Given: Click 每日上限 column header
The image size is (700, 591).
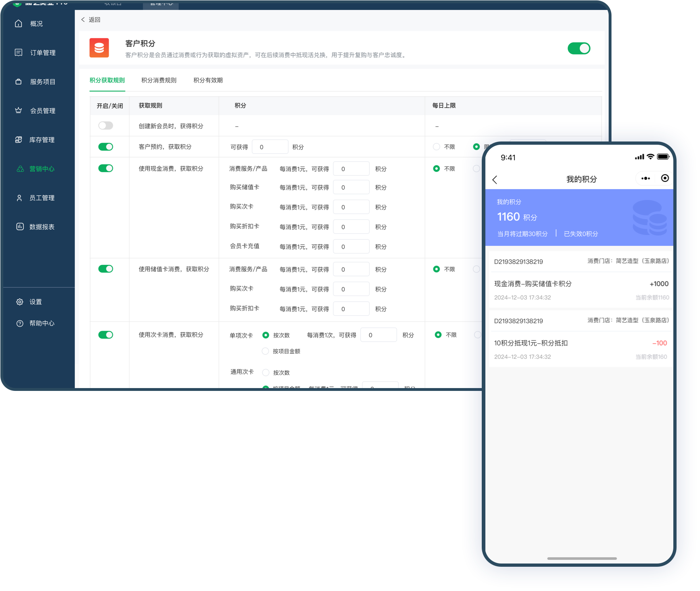Looking at the screenshot, I should coord(444,106).
